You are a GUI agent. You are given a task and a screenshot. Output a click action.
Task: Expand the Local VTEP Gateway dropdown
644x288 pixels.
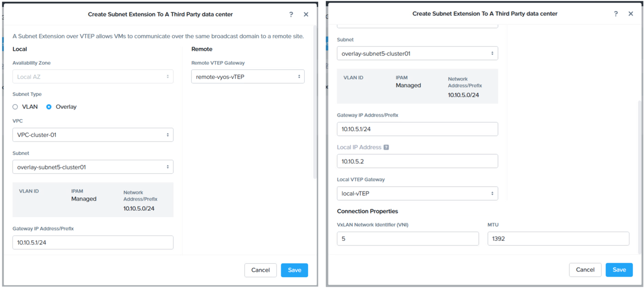click(418, 193)
